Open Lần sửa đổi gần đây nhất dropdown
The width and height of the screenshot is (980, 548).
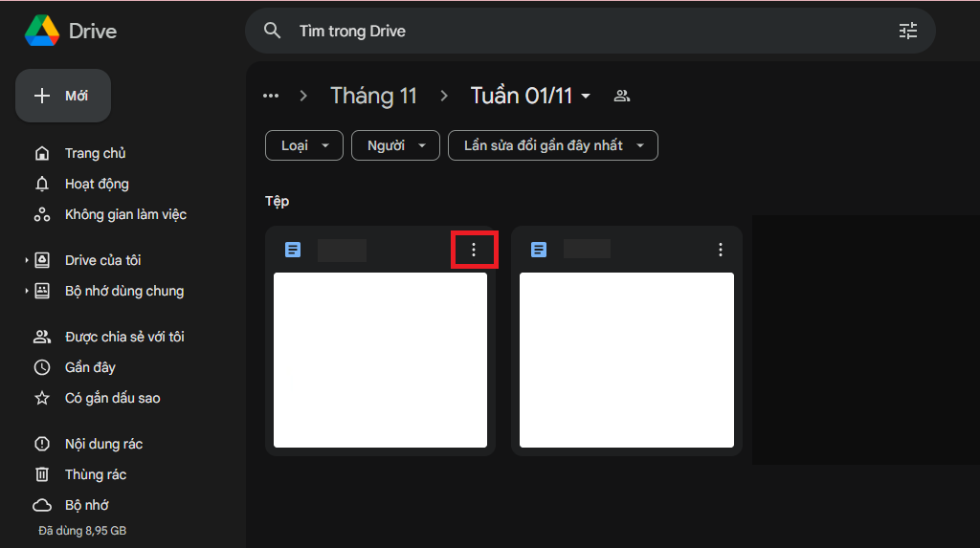[552, 145]
